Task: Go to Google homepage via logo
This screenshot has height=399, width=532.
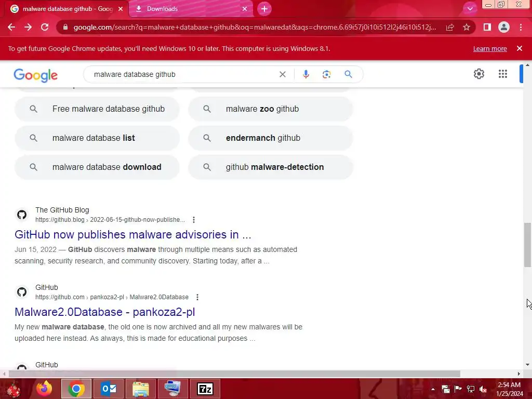Action: pos(36,75)
